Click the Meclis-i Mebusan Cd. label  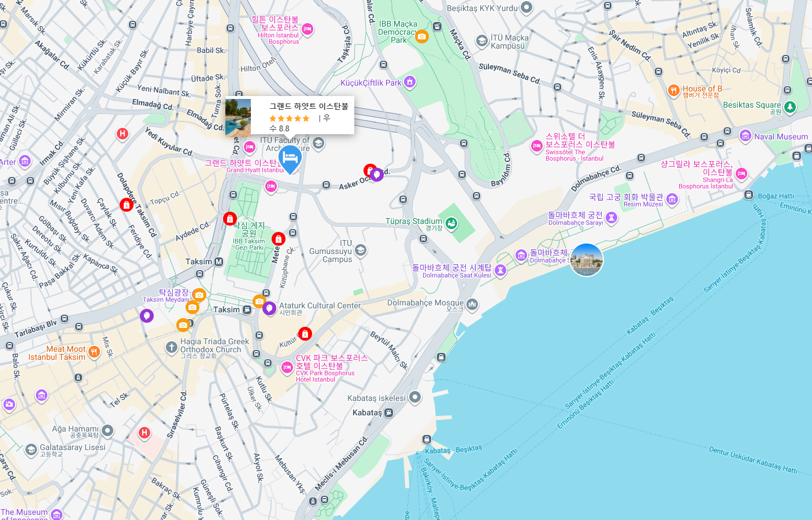pyautogui.click(x=342, y=464)
